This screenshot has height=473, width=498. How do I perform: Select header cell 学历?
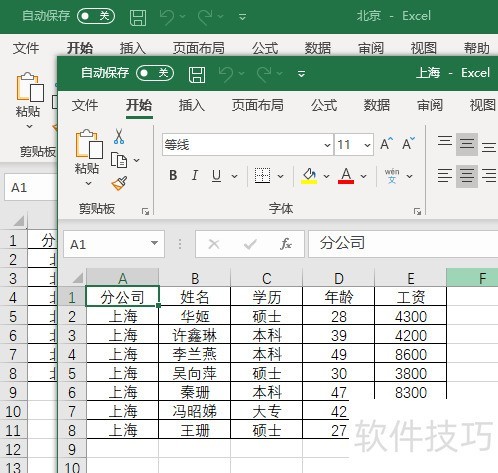(266, 297)
